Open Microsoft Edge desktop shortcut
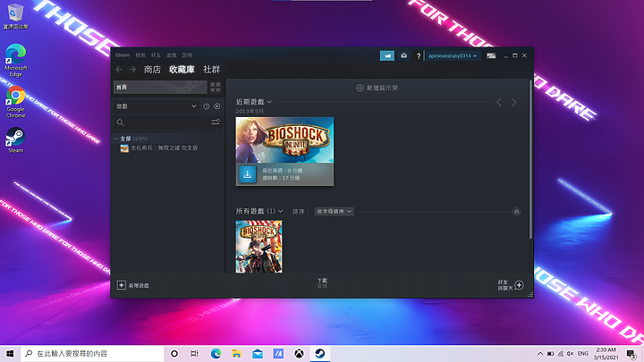This screenshot has width=644, height=362. tap(15, 60)
